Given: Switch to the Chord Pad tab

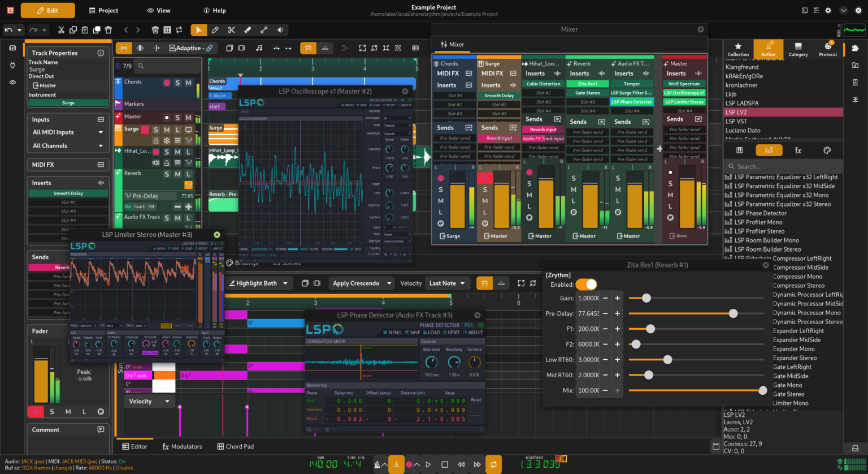Looking at the screenshot, I should click(x=236, y=446).
